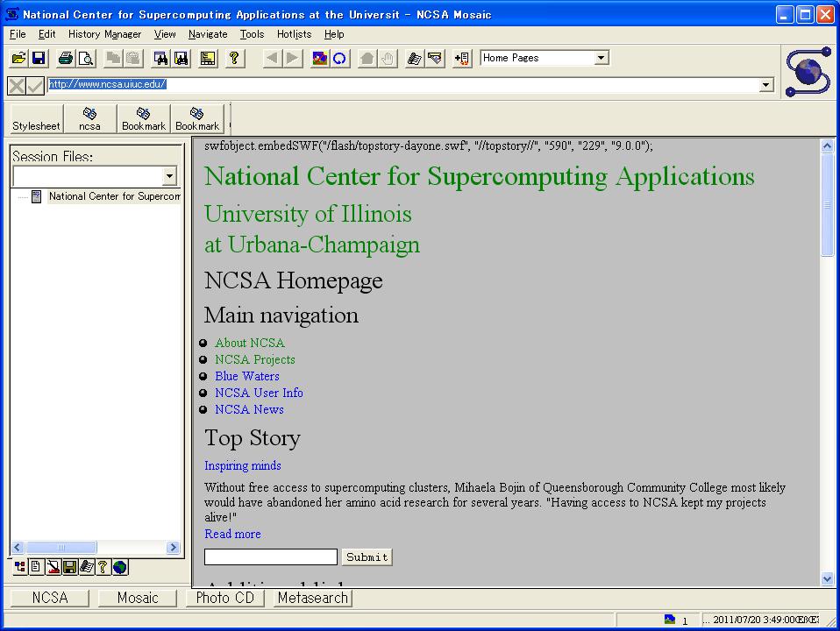Screen dimensions: 840x631
Task: Open the Edit menu
Action: [x=46, y=34]
